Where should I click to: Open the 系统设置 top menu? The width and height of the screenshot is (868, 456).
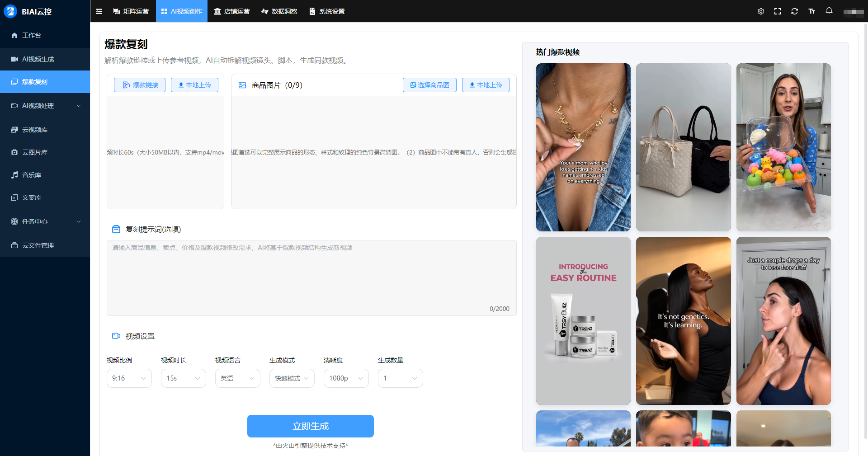click(x=327, y=11)
